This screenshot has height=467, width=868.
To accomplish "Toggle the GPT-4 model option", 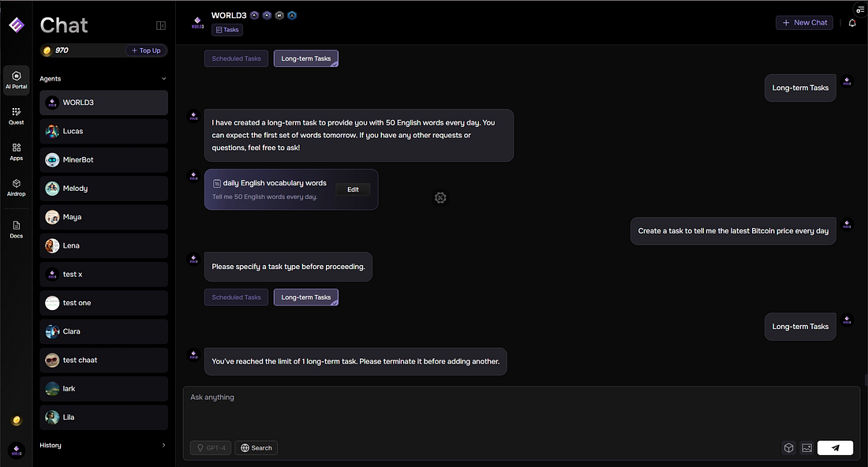I will 211,448.
